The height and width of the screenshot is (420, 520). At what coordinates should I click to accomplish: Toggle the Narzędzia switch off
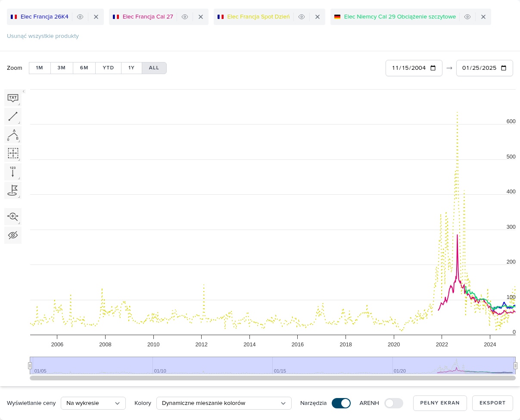pos(341,403)
